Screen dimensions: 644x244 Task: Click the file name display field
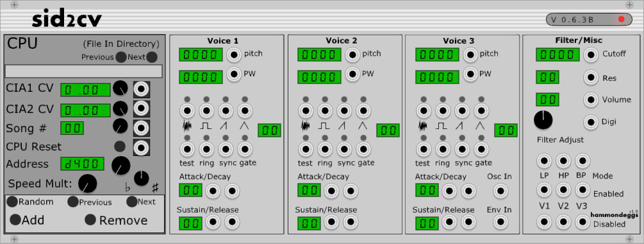click(x=84, y=71)
